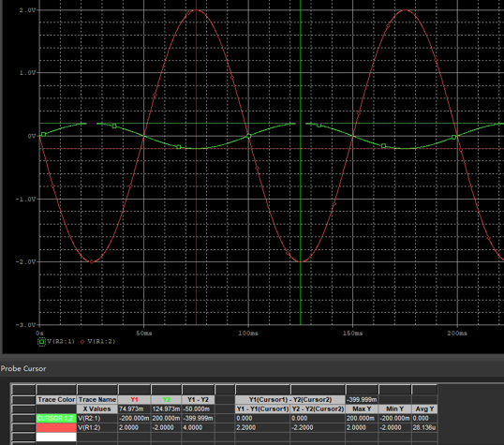504x445 pixels.
Task: Select the 74.973m X value cell
Action: pos(134,409)
